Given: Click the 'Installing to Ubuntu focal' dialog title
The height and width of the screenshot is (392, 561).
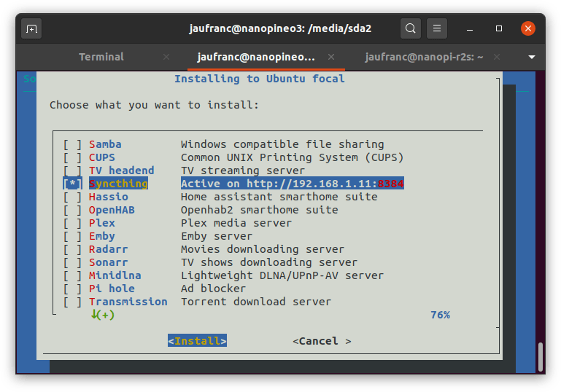Looking at the screenshot, I should pos(260,79).
